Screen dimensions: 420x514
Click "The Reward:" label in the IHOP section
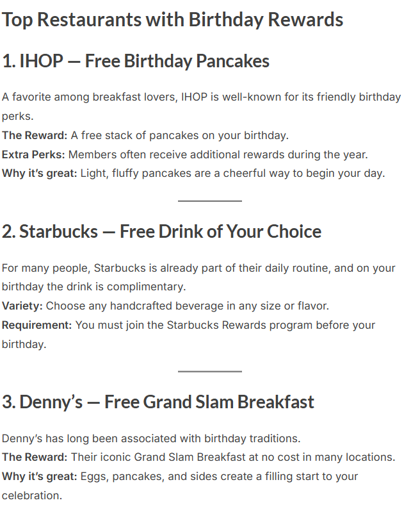pyautogui.click(x=34, y=135)
